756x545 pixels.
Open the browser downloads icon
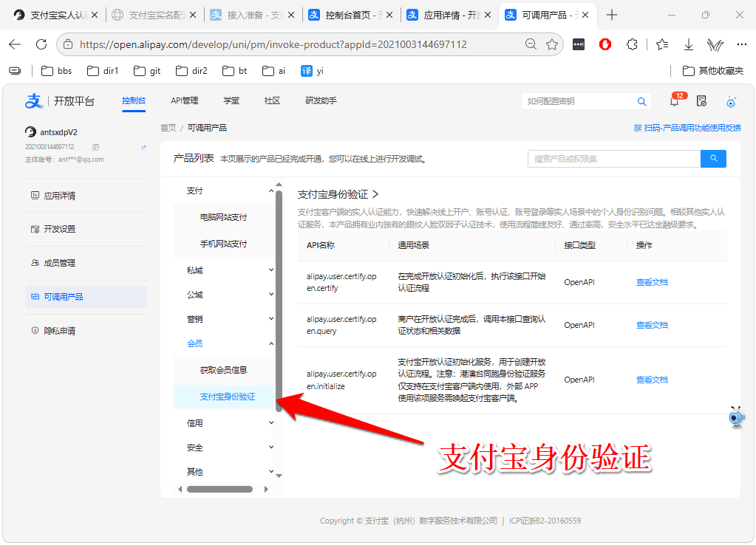point(689,44)
